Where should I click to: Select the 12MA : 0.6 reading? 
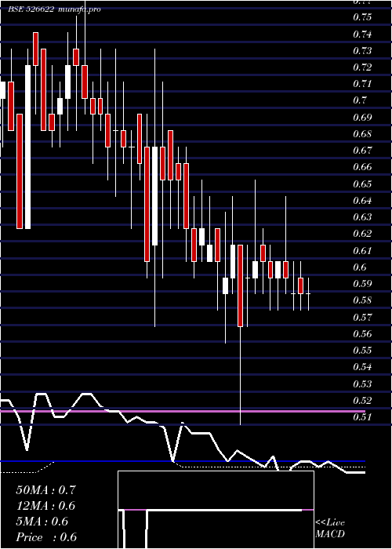[x=45, y=506]
